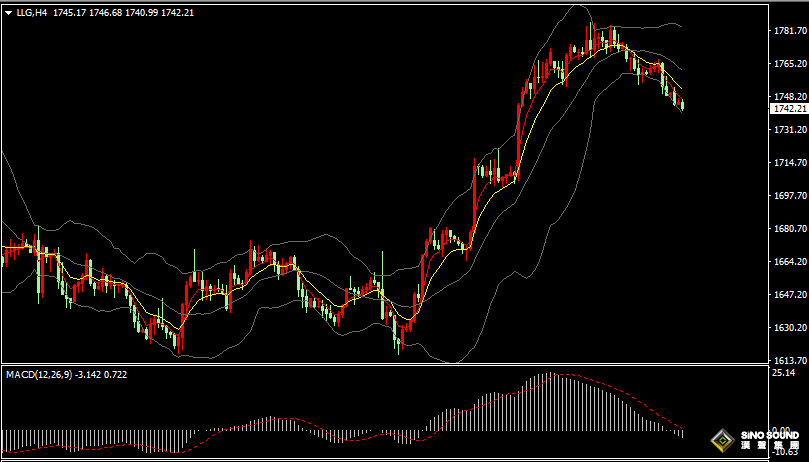Click the 1697.70 price scale label
Image resolution: width=809 pixels, height=462 pixels.
coord(789,196)
